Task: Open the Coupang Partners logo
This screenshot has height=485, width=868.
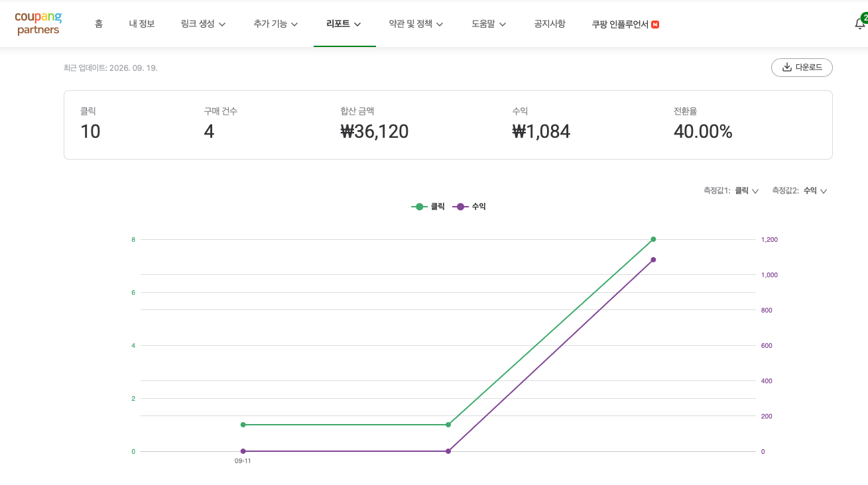Action: [x=38, y=23]
